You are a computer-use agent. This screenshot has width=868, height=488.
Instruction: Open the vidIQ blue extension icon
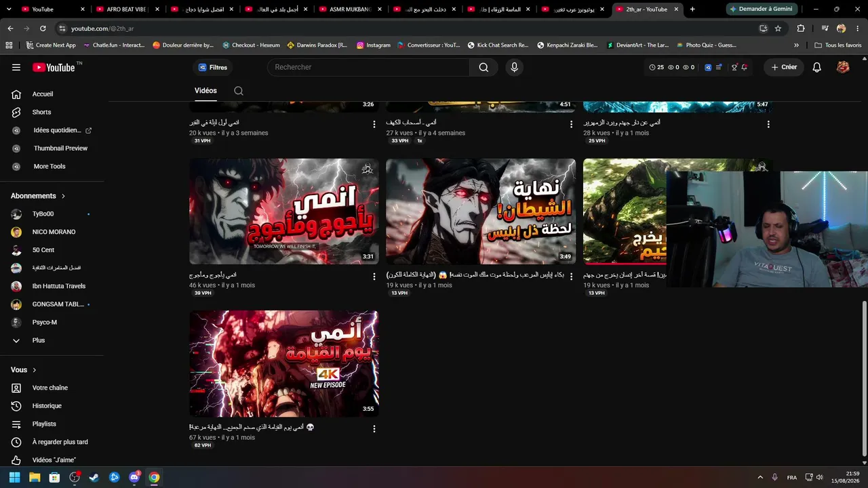coord(708,67)
